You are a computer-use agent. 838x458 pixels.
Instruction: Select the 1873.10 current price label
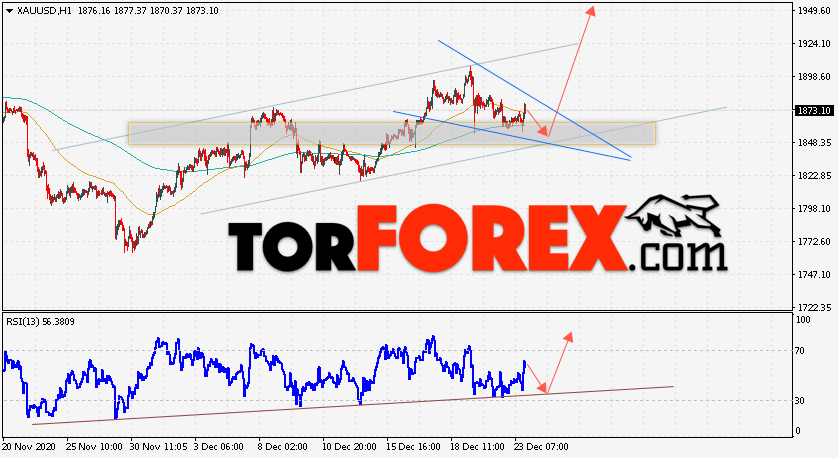click(814, 111)
